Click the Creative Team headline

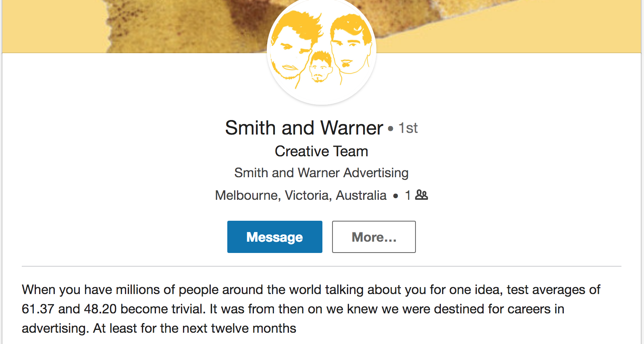[321, 151]
